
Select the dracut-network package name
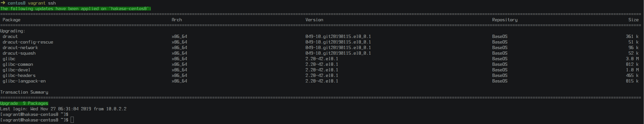20,48
